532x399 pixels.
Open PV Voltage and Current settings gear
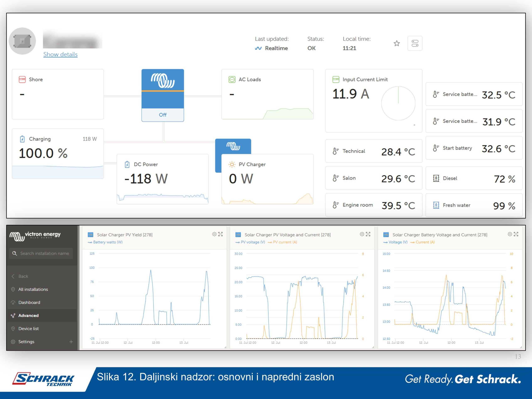click(362, 234)
